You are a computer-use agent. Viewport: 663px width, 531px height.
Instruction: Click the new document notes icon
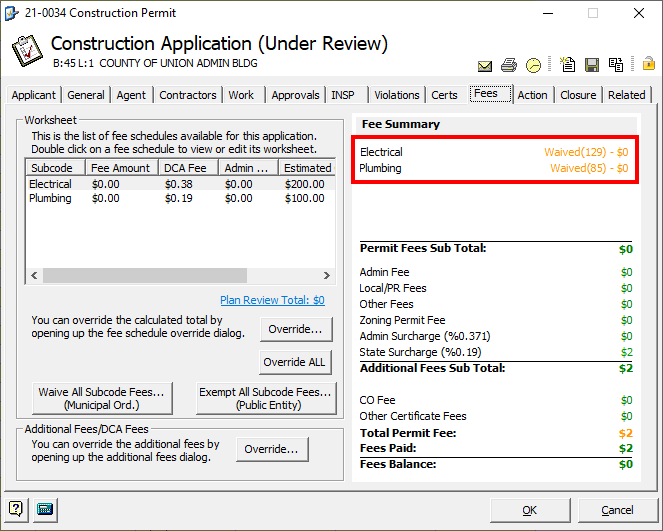pyautogui.click(x=567, y=64)
